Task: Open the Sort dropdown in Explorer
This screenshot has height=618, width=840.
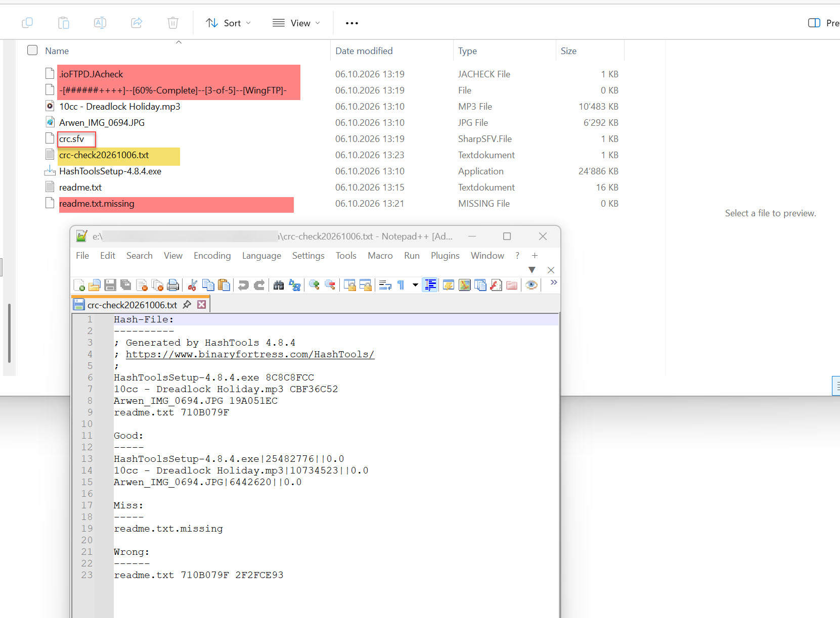Action: click(228, 23)
